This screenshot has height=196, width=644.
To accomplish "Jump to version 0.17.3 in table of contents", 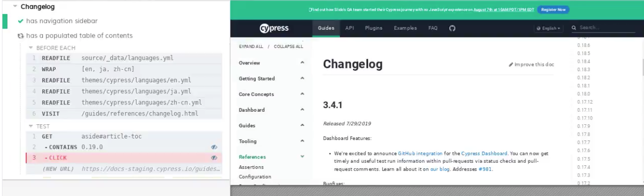I will (x=583, y=175).
